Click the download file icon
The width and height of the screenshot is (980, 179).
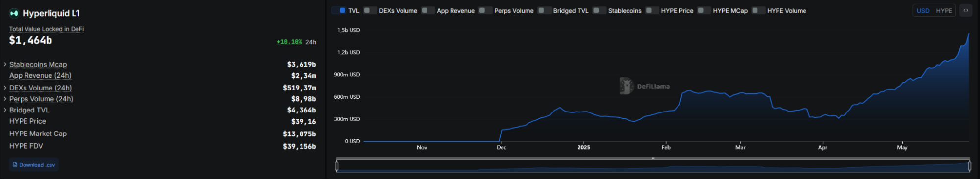[15, 165]
